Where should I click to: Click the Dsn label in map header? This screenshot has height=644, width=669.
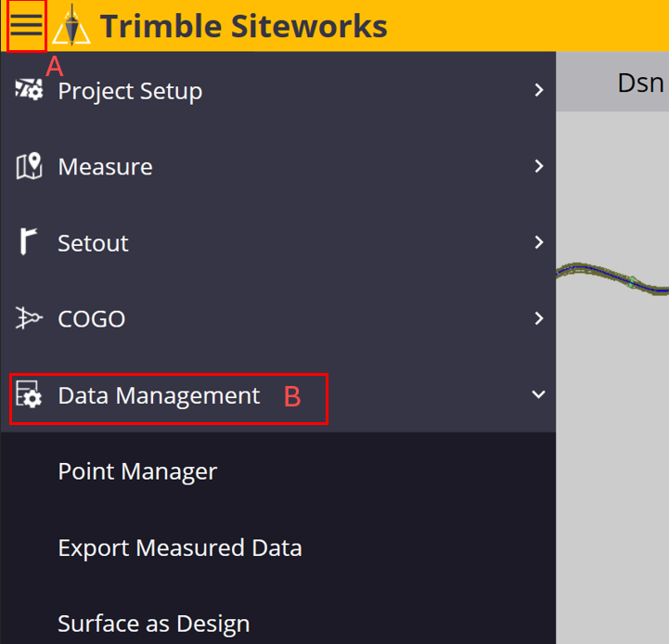641,83
